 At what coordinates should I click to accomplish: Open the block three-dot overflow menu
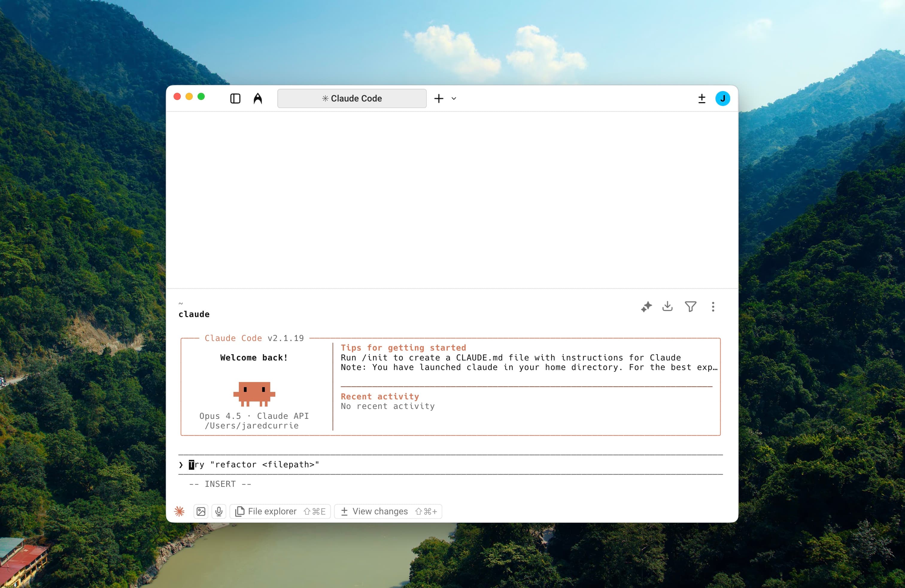pos(713,307)
